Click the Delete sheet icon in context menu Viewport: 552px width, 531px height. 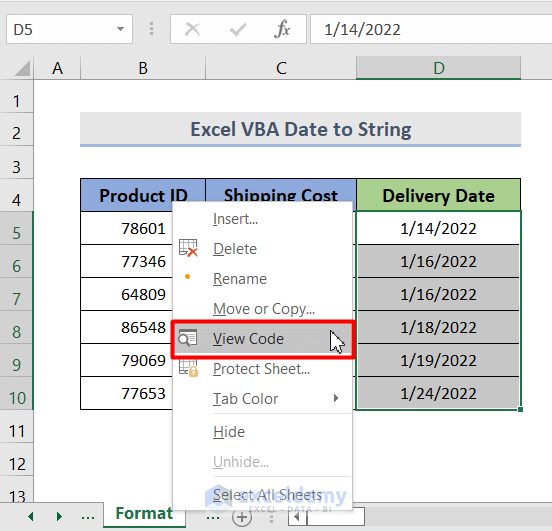(x=188, y=248)
